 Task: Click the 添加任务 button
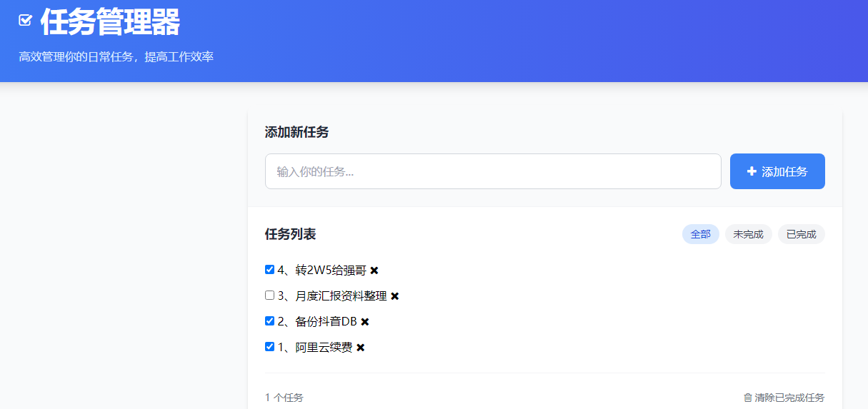tap(777, 171)
